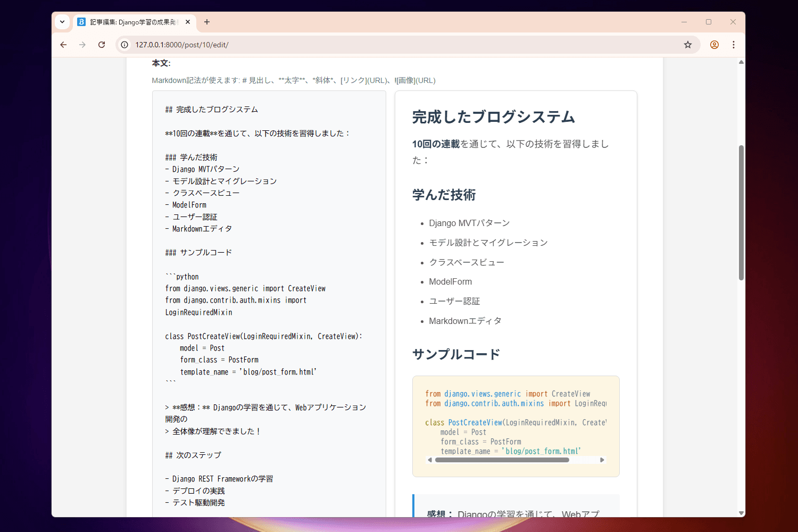The height and width of the screenshot is (532, 798).
Task: Click the 完成したブログシステム preview heading
Action: 494,117
